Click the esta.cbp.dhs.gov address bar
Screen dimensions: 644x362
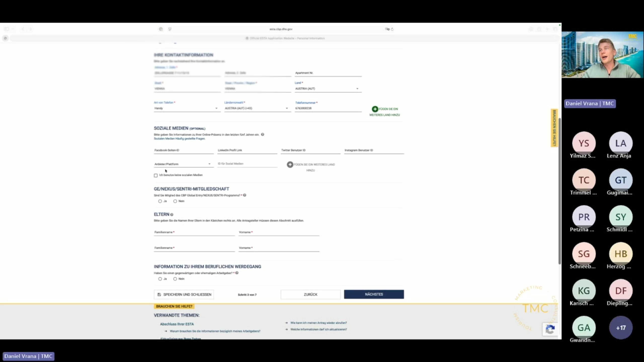click(281, 29)
